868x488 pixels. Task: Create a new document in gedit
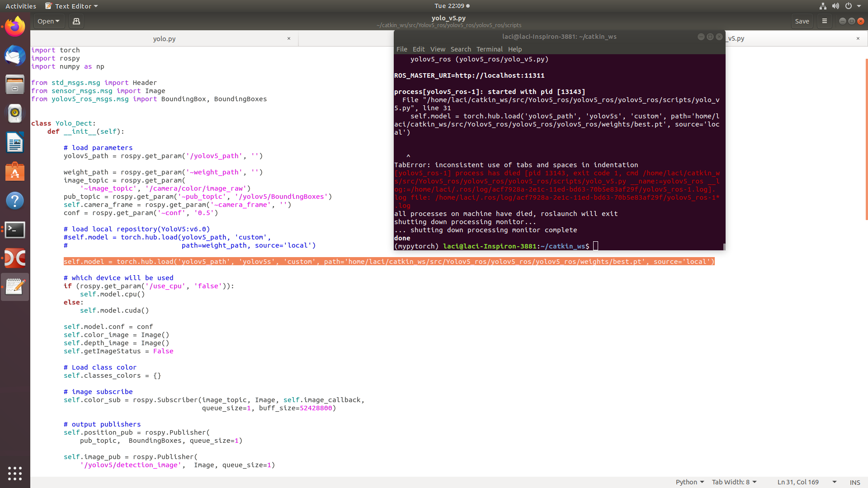tap(76, 21)
